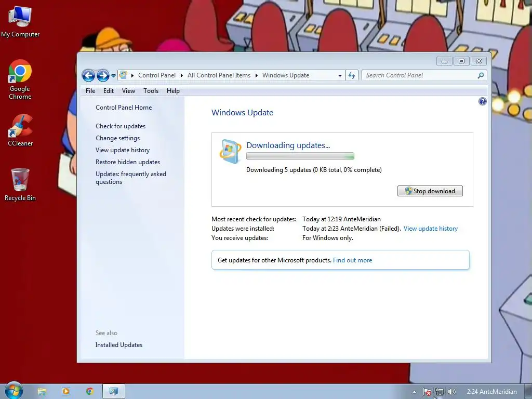Open Updates: frequently asked questions
532x399 pixels.
click(x=130, y=178)
